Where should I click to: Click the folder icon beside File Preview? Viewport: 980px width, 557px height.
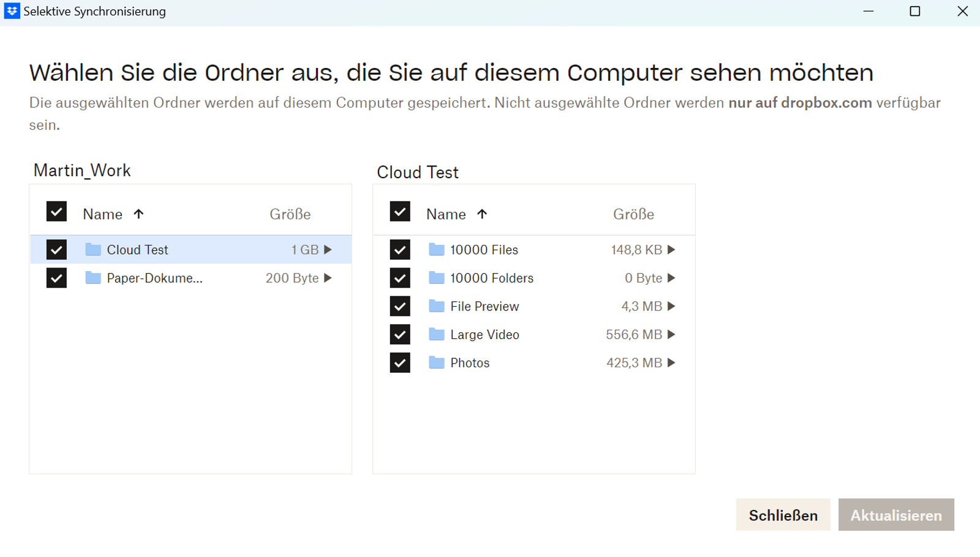(x=436, y=306)
